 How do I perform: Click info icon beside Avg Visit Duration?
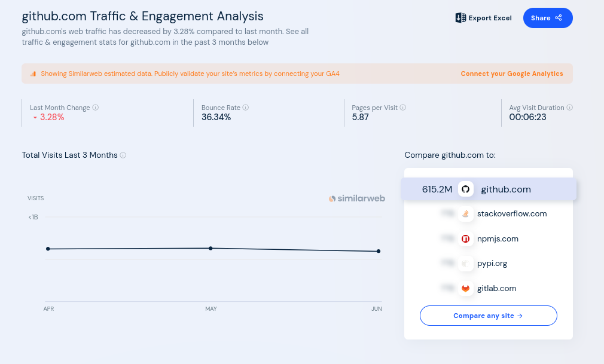[570, 108]
